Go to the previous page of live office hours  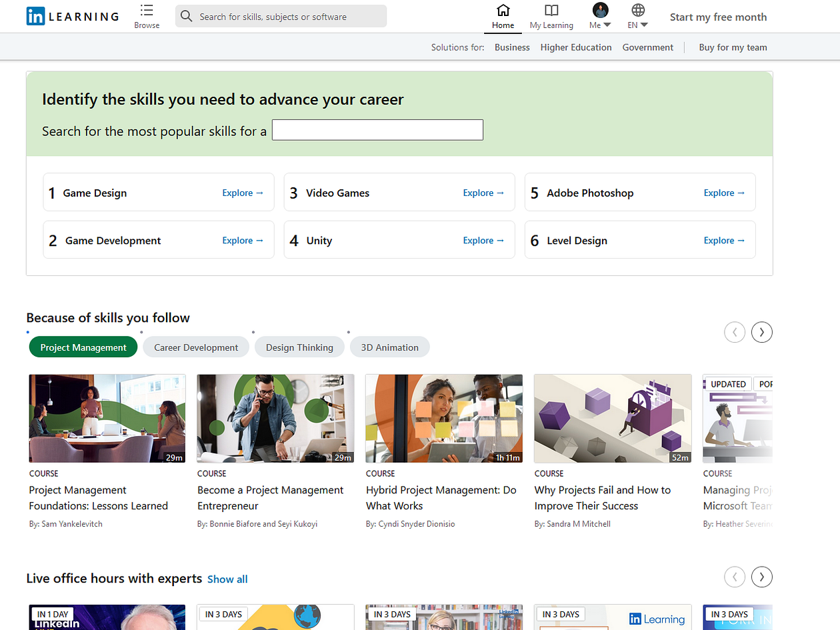point(735,577)
